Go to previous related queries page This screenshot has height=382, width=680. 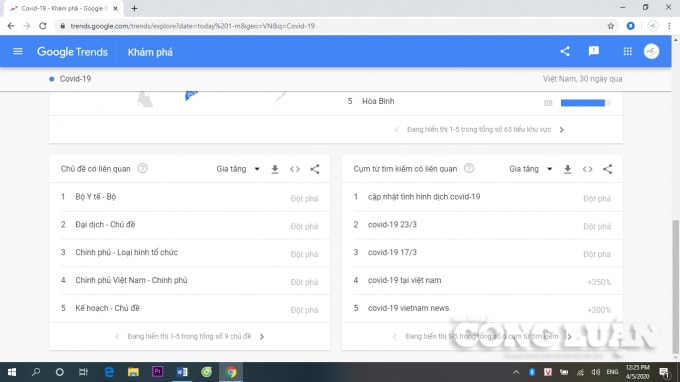tap(395, 336)
